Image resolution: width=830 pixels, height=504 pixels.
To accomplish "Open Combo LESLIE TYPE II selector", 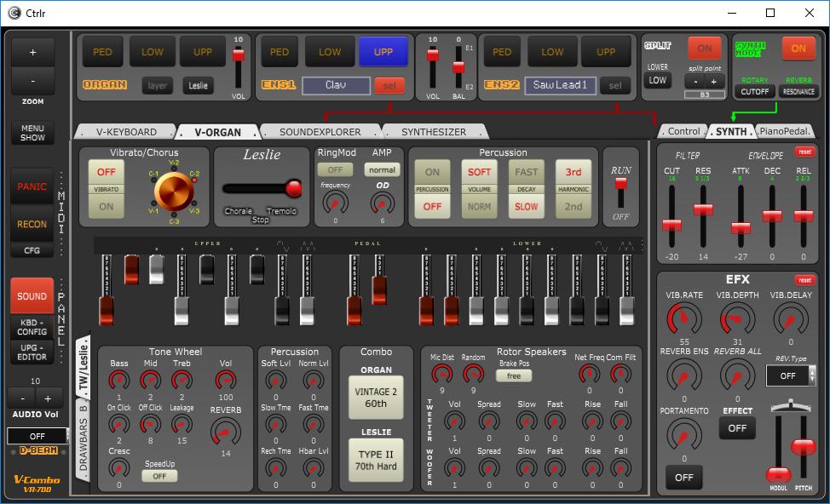I will click(x=376, y=460).
